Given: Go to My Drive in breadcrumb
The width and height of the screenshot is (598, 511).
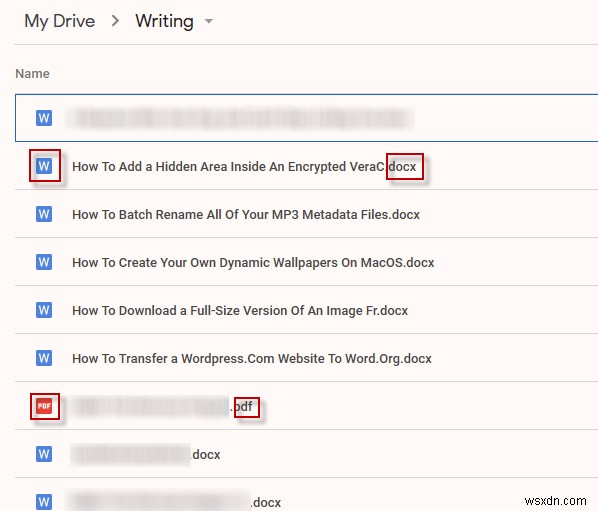Looking at the screenshot, I should [x=59, y=21].
